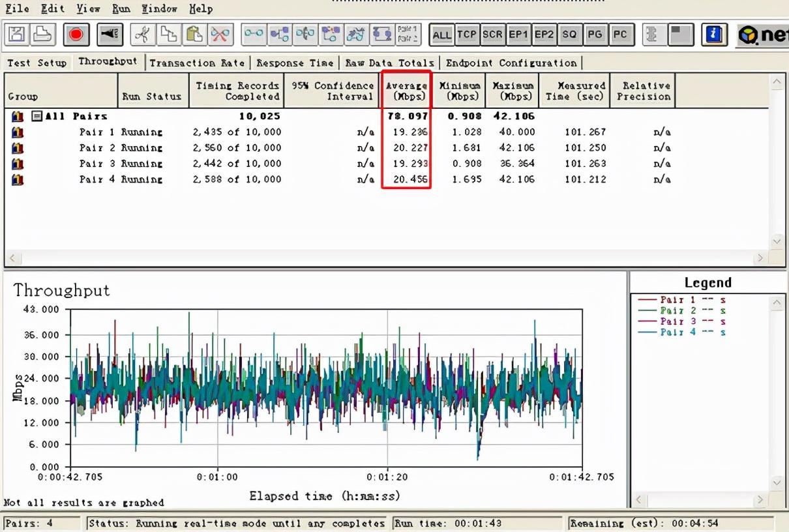Image resolution: width=789 pixels, height=532 pixels.
Task: Collapse the All Pairs group
Action: 37,117
